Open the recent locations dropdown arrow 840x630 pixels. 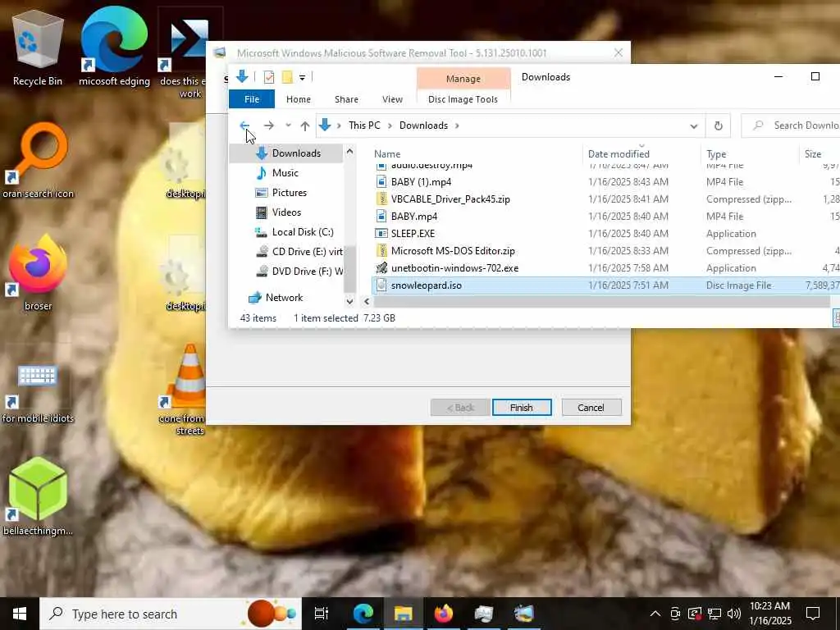coord(288,126)
